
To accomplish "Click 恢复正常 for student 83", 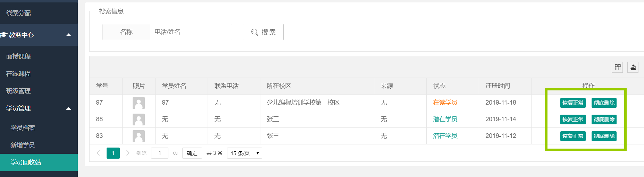I will [573, 136].
